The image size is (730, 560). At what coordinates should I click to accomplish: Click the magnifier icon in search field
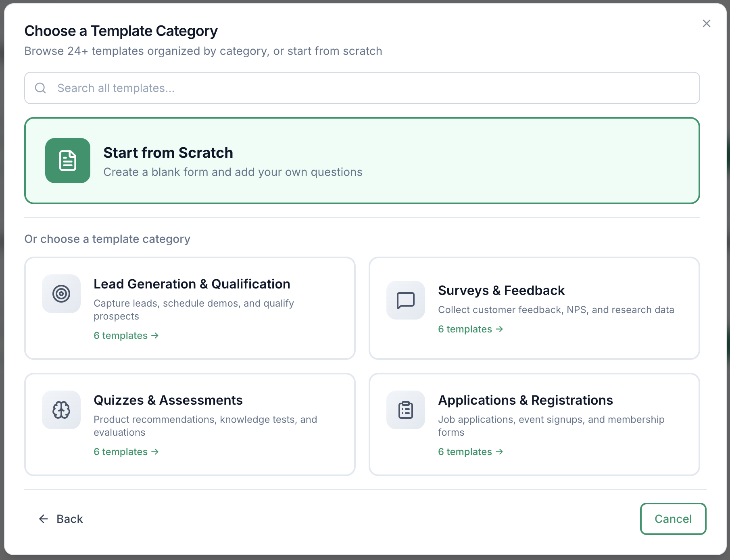pyautogui.click(x=40, y=88)
